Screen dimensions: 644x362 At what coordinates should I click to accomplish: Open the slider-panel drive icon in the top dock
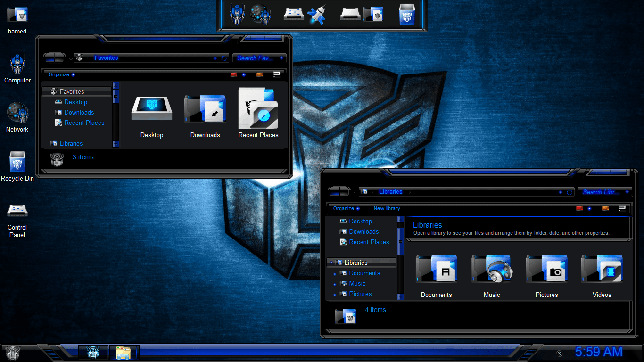[x=294, y=14]
